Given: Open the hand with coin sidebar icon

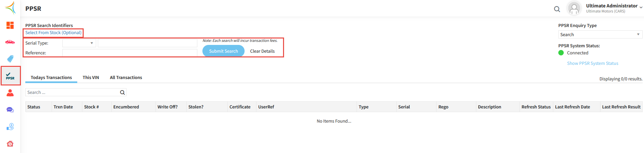Looking at the screenshot, I should (10, 127).
